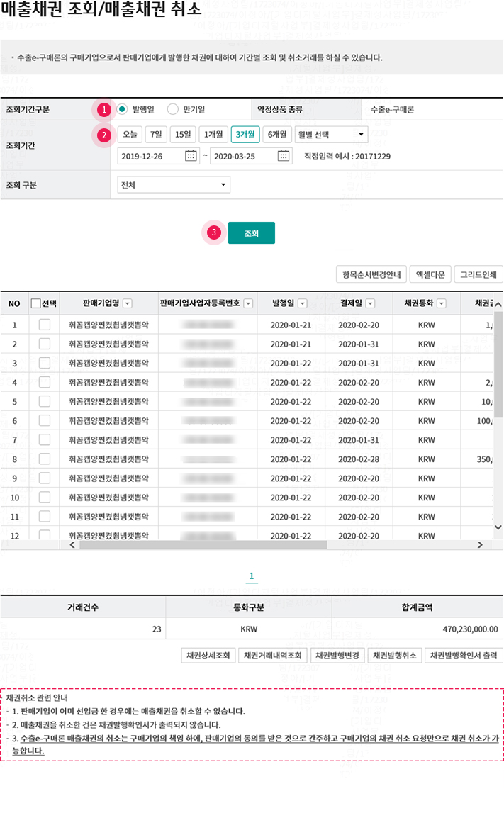Click the 채권발행취소 button
Viewport: 504px width, 813px height.
coord(397,655)
